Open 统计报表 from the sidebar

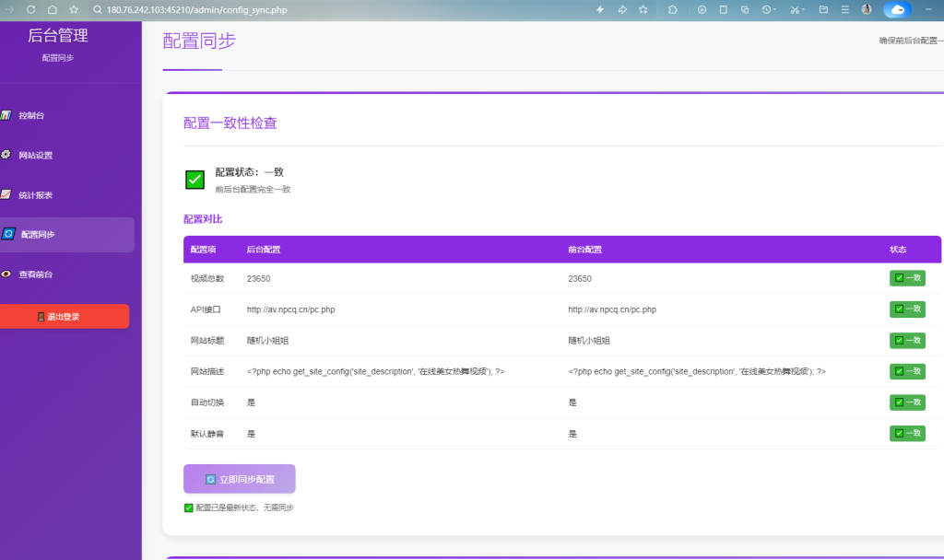click(36, 194)
